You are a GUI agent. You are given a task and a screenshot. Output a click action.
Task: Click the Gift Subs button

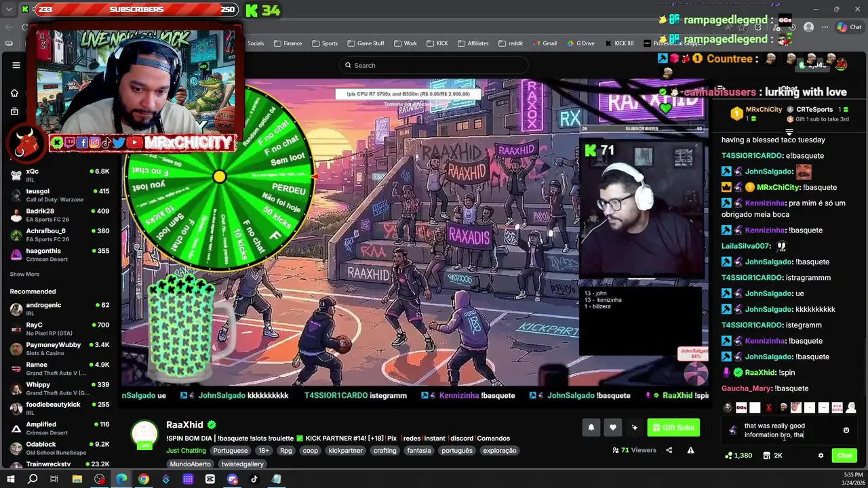[x=673, y=427]
